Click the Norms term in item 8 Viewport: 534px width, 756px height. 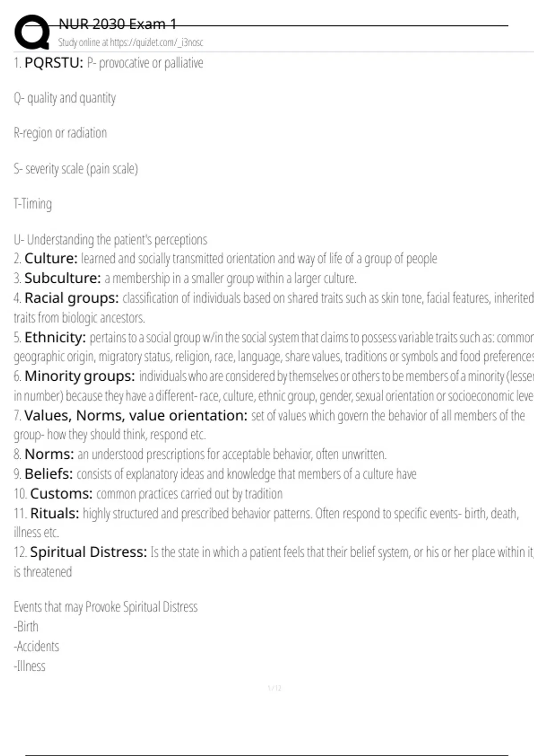(x=49, y=454)
